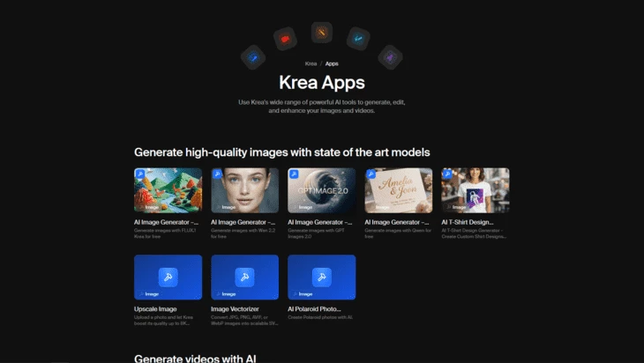Click the teal icon in header arc
Screen dimensions: 644x363
358,39
